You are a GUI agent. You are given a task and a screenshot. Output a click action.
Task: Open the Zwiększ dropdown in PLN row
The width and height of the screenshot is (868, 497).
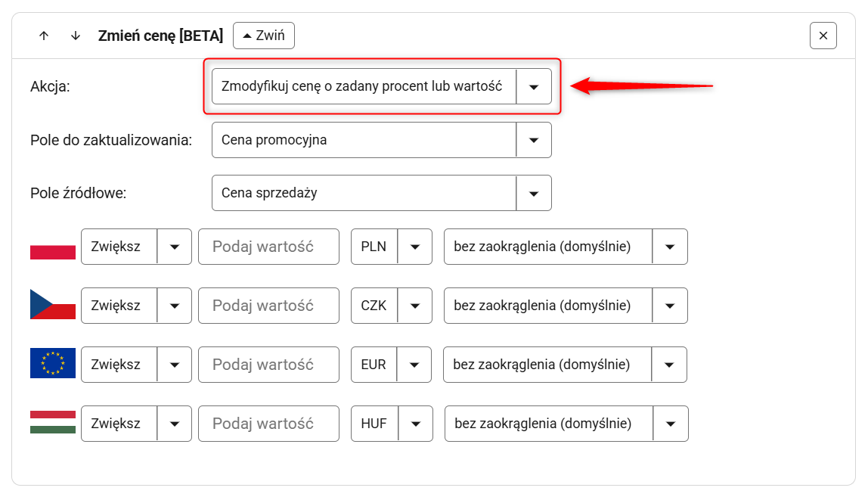coord(136,247)
